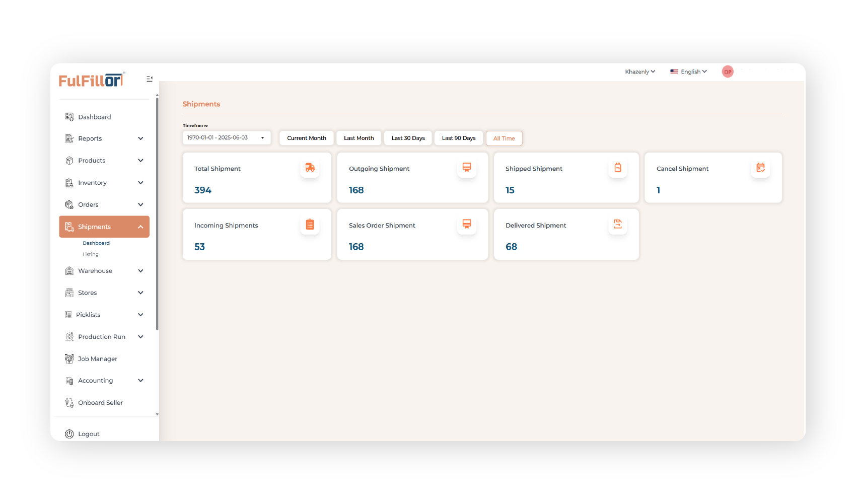Click the Sales Order Shipment card icon
Screen dimensions: 856x504
point(467,225)
